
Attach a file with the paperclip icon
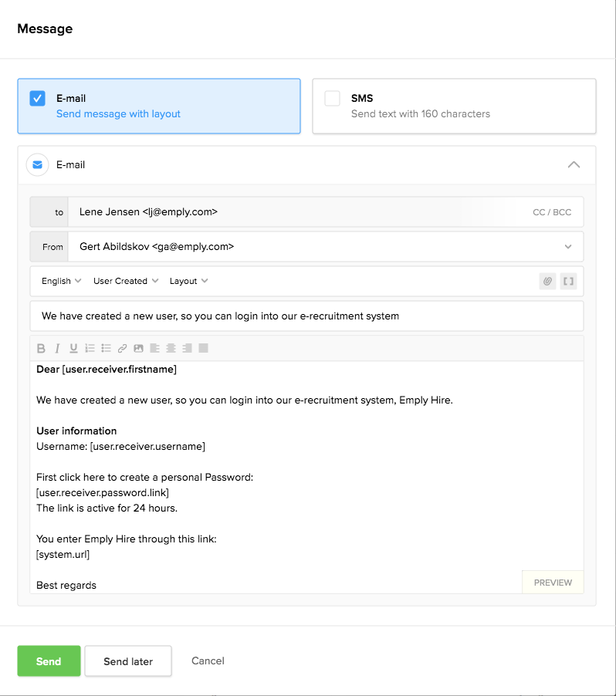click(547, 281)
